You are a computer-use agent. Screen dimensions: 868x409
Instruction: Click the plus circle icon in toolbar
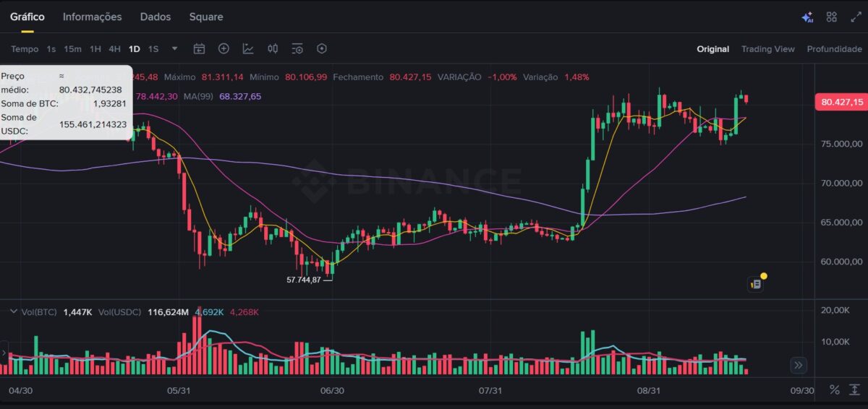coord(224,49)
